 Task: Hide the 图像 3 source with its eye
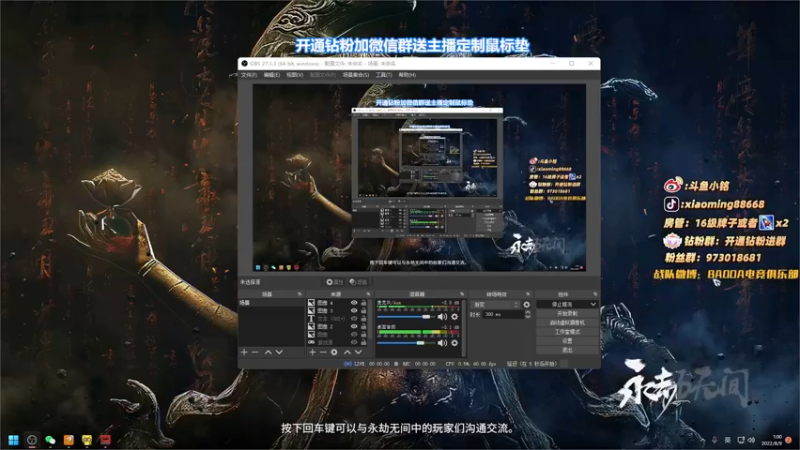point(354,310)
